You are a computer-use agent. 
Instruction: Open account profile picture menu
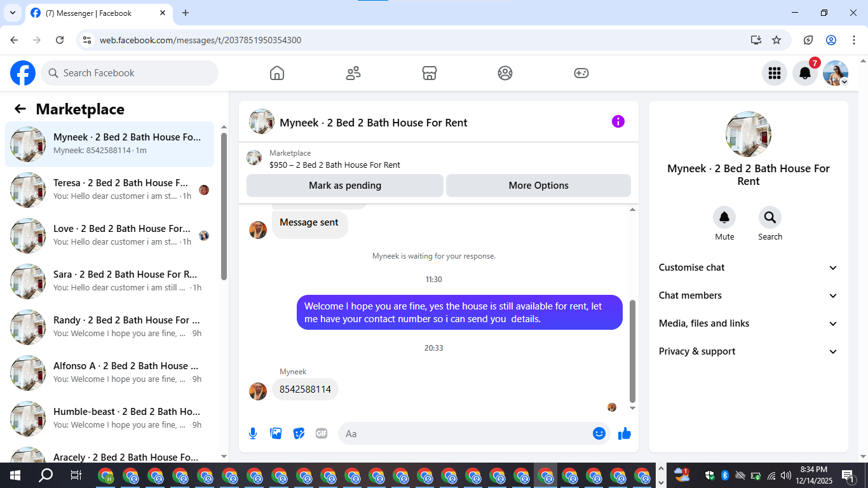(x=836, y=73)
